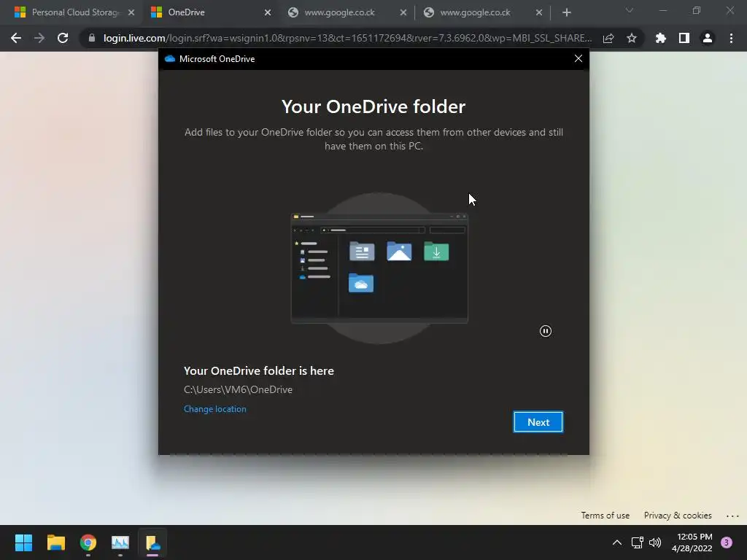Open the clock showing 12:05 PM
This screenshot has width=747, height=560.
pos(692,542)
